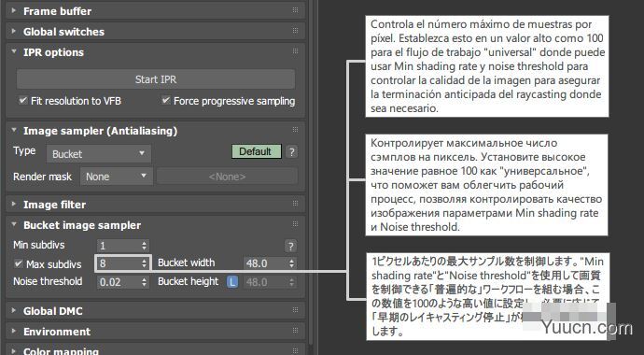The height and width of the screenshot is (355, 644).
Task: Collapse the IPR options rollout
Action: pyautogui.click(x=155, y=52)
